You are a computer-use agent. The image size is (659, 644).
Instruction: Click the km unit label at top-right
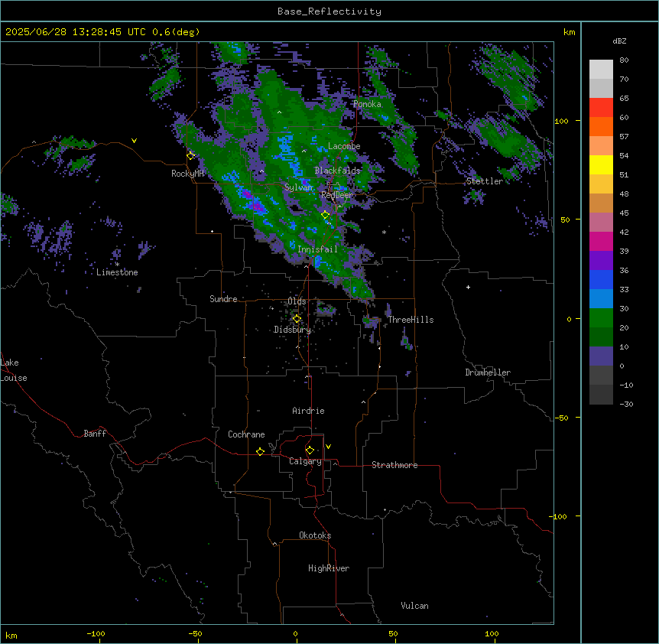click(x=569, y=32)
